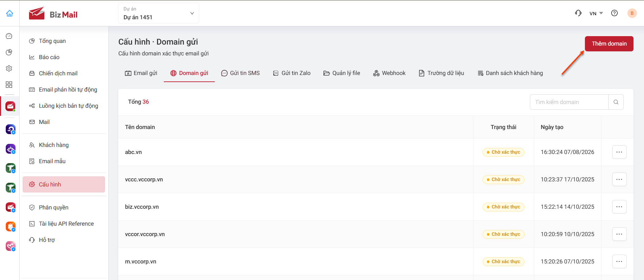Open more options for biz.vccorp.vn row
Viewport: 644px width, 280px height.
pyautogui.click(x=619, y=207)
